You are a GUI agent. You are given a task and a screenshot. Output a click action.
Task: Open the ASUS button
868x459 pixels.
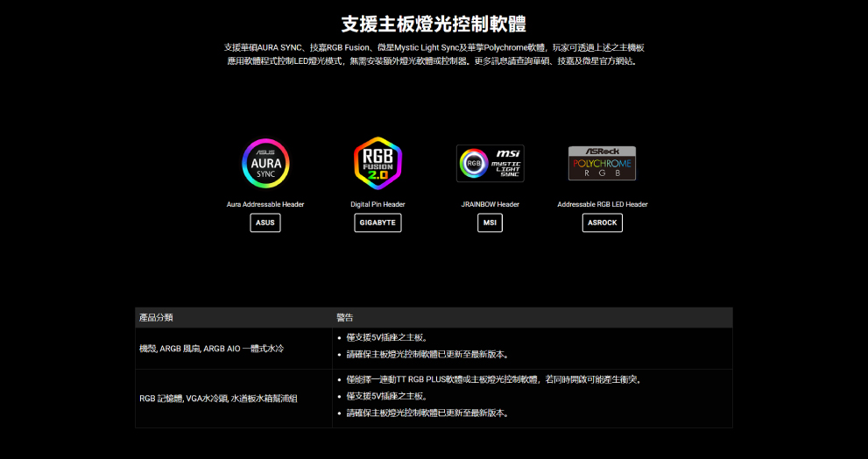point(265,222)
